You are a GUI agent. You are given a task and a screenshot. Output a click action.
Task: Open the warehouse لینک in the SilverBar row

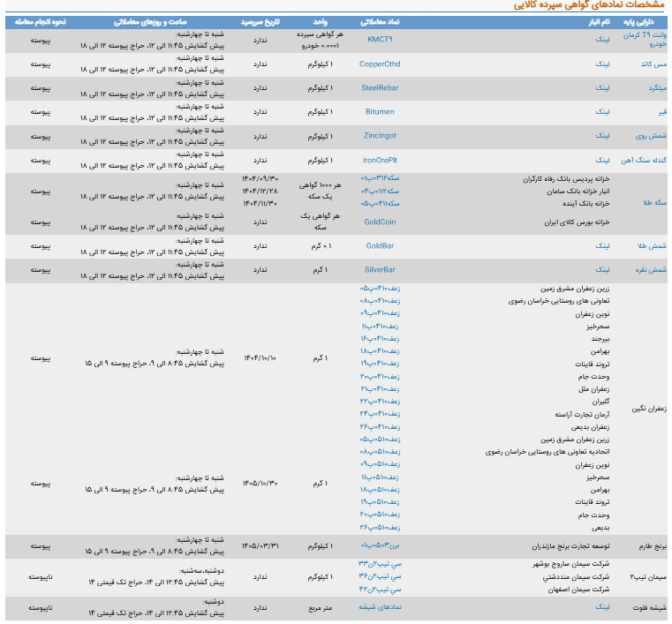point(601,270)
